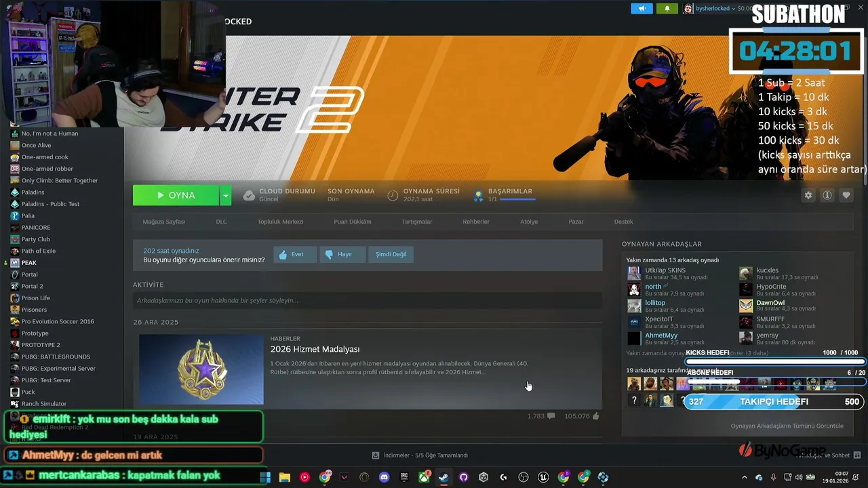
Task: Open game settings gear icon
Action: pos(808,195)
